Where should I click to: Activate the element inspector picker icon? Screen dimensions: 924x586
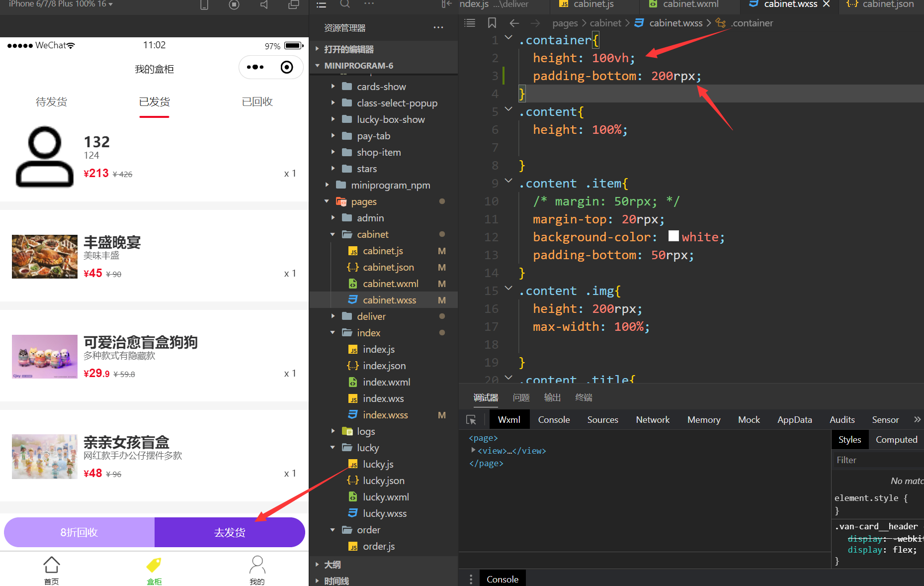pos(471,420)
